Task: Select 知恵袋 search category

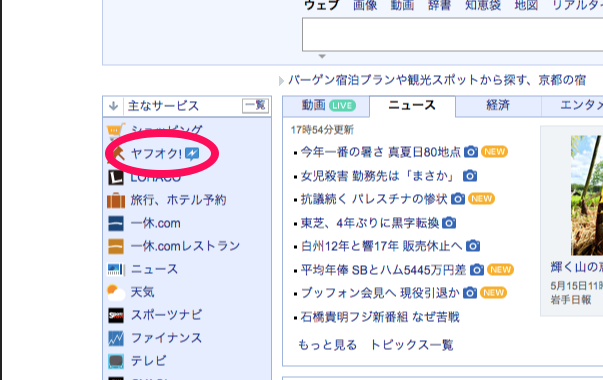Action: coord(483,5)
